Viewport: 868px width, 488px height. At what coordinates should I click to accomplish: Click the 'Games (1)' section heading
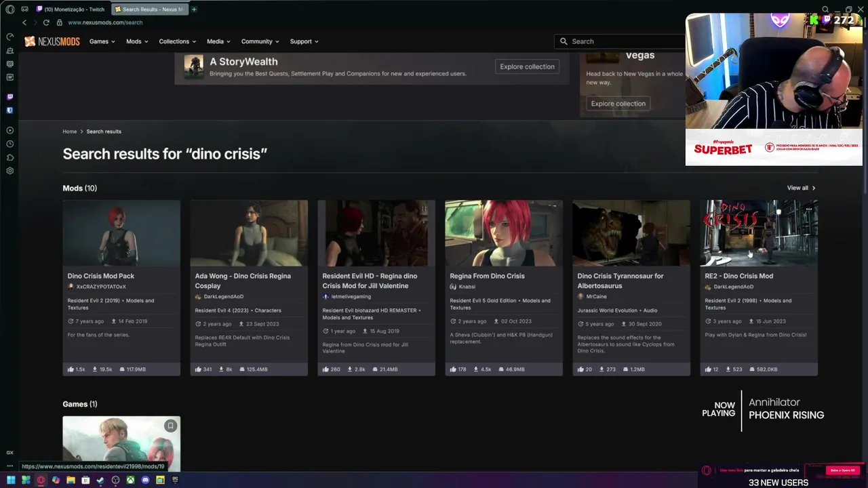click(80, 404)
